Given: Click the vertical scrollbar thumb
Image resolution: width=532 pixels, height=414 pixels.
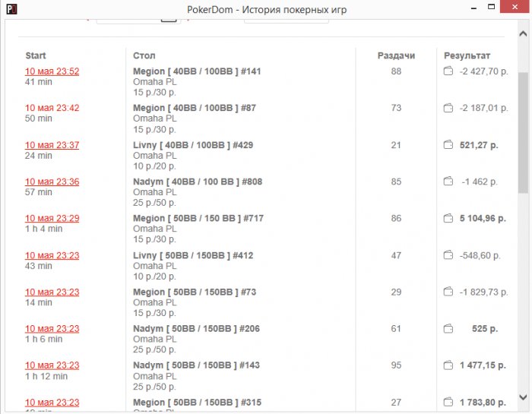Looking at the screenshot, I should click(x=523, y=133).
